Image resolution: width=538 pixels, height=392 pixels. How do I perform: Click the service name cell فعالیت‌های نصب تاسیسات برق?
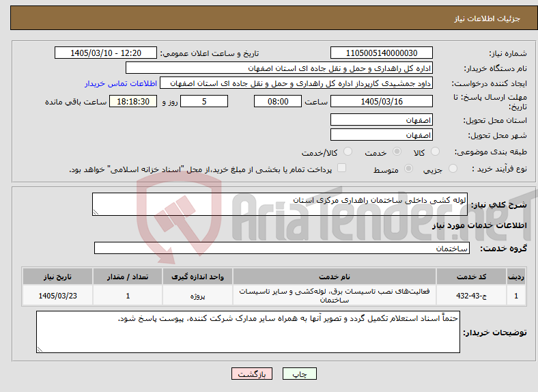pyautogui.click(x=334, y=296)
